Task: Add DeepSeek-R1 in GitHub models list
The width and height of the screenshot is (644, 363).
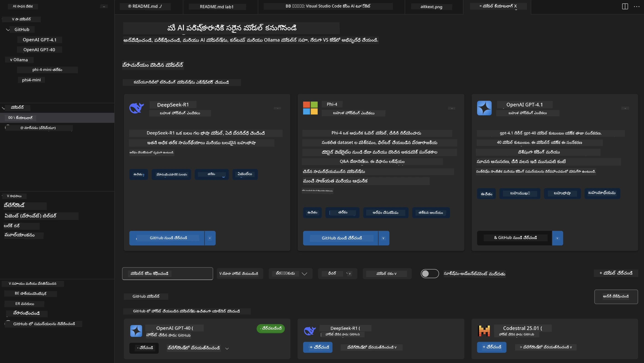Action: pyautogui.click(x=318, y=347)
